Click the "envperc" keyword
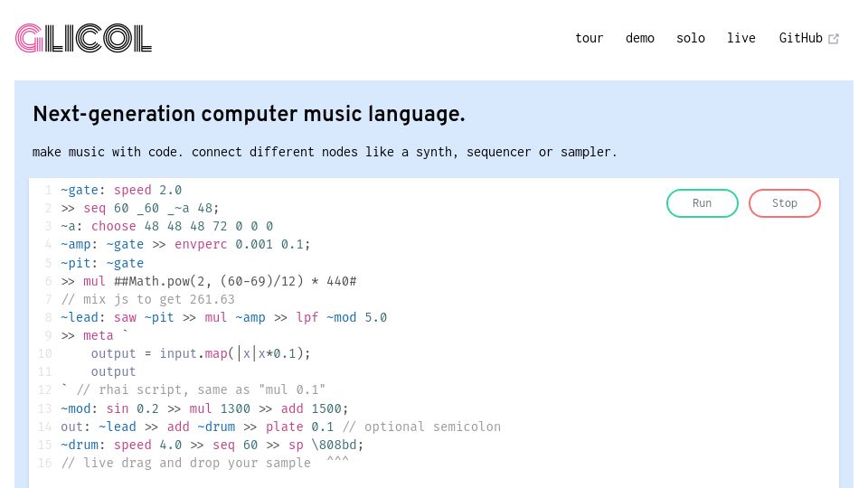The height and width of the screenshot is (488, 868). click(201, 245)
